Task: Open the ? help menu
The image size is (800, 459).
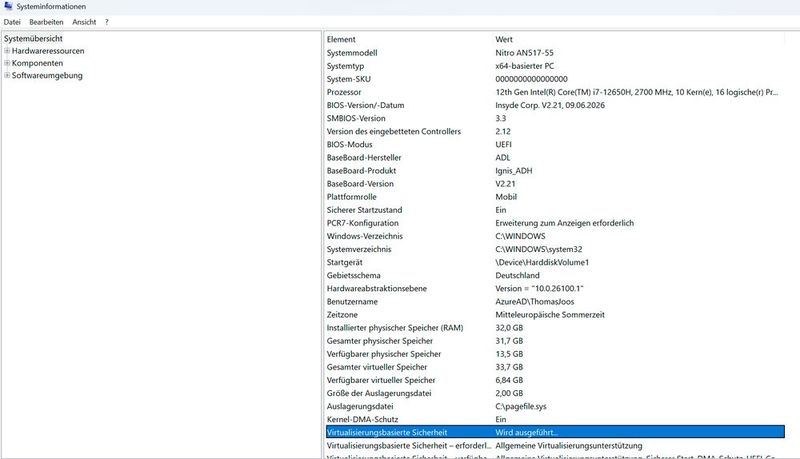Action: (107, 22)
